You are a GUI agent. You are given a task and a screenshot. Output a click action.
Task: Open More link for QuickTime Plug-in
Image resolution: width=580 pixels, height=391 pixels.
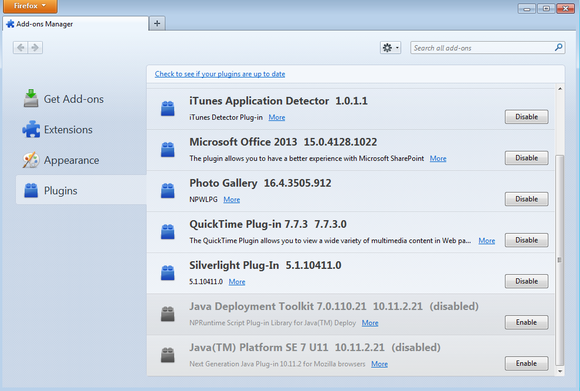tap(486, 240)
